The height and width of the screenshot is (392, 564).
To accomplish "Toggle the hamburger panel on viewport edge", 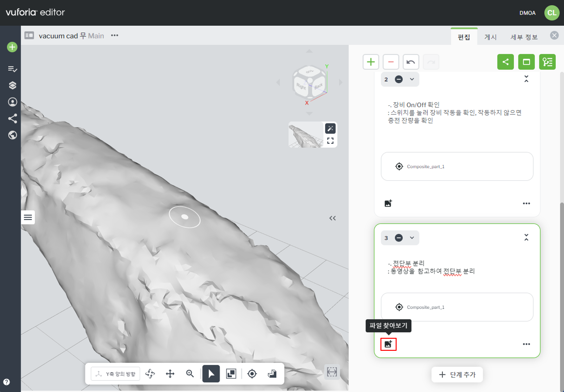I will (28, 217).
